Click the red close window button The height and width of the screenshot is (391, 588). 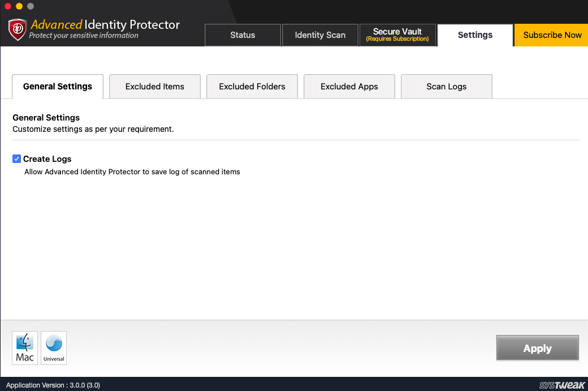tap(8, 6)
